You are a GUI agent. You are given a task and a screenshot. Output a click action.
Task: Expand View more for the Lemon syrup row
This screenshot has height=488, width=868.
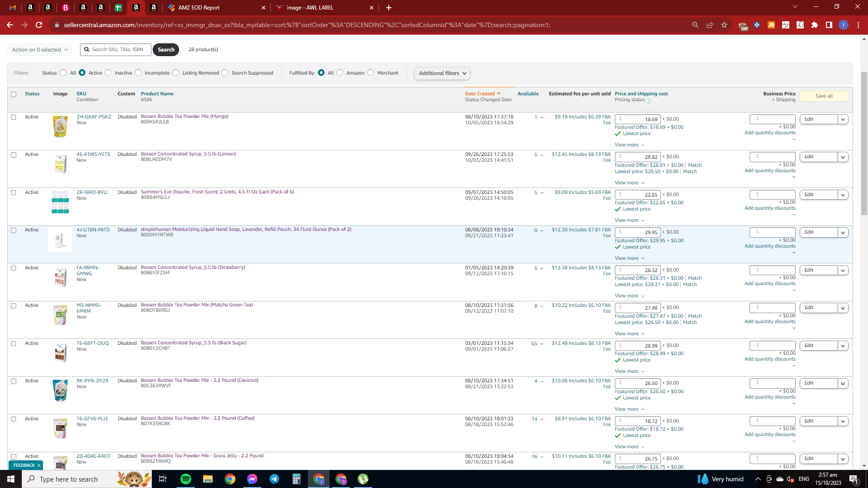pyautogui.click(x=629, y=183)
